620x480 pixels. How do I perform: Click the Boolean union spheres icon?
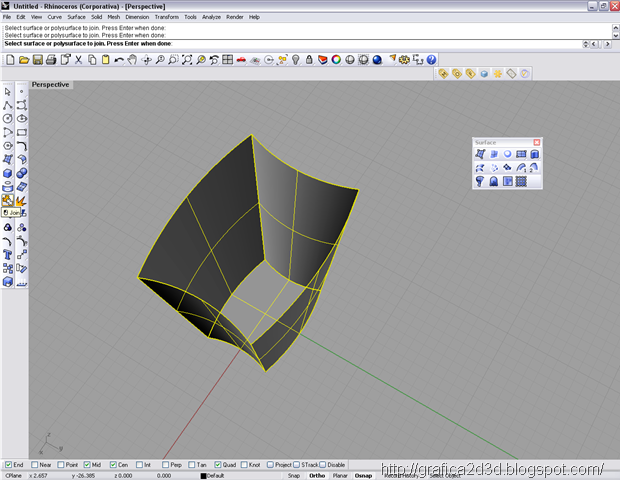tap(22, 173)
